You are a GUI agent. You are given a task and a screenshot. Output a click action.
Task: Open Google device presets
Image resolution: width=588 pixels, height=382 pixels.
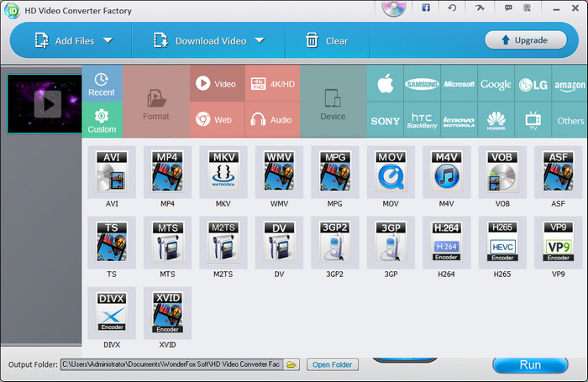(496, 83)
